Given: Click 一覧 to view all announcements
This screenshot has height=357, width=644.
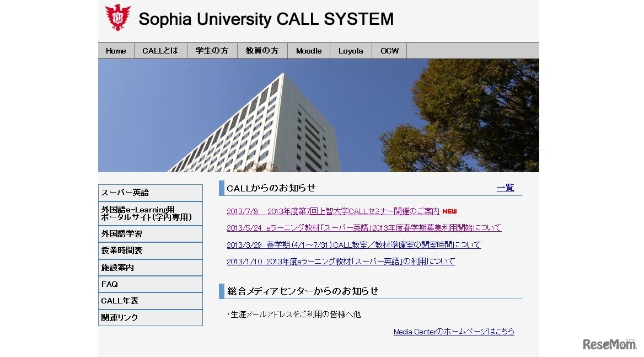Looking at the screenshot, I should [x=505, y=188].
